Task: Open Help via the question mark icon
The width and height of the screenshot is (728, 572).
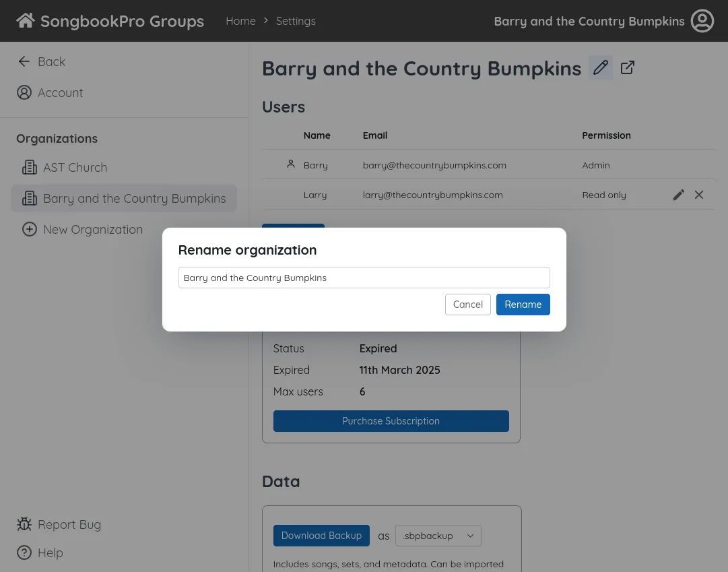Action: 24,552
